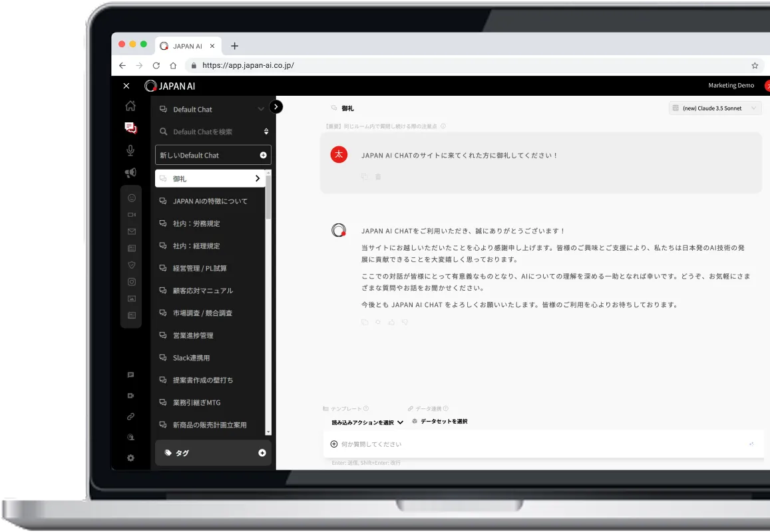Expand the 御礼 chat chevron
Screen dimensions: 770x532
(258, 179)
